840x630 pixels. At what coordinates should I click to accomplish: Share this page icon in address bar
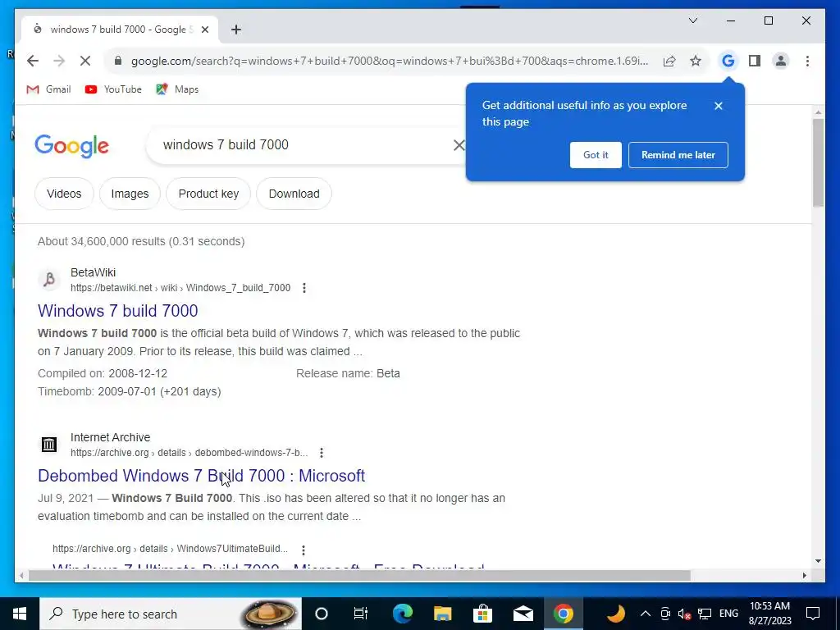(669, 61)
